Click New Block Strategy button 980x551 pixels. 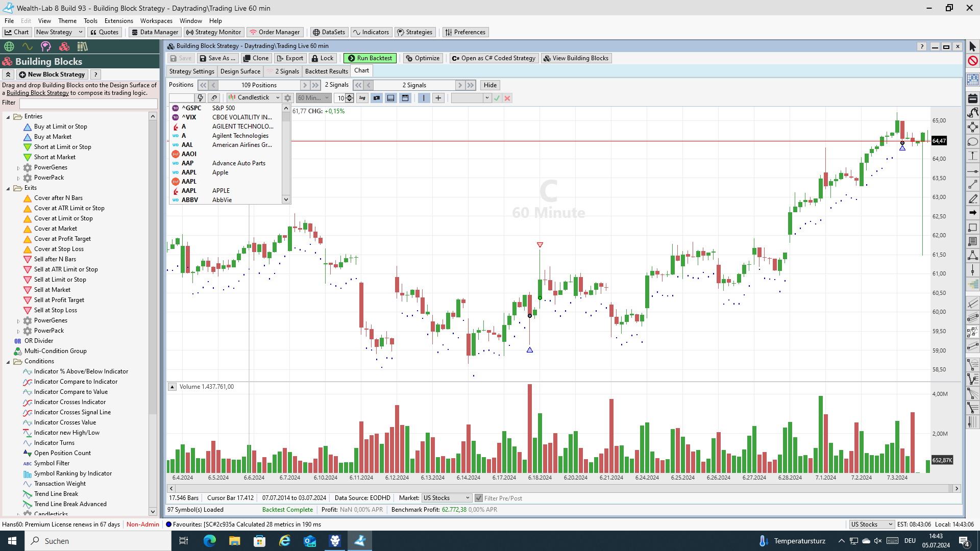point(52,74)
